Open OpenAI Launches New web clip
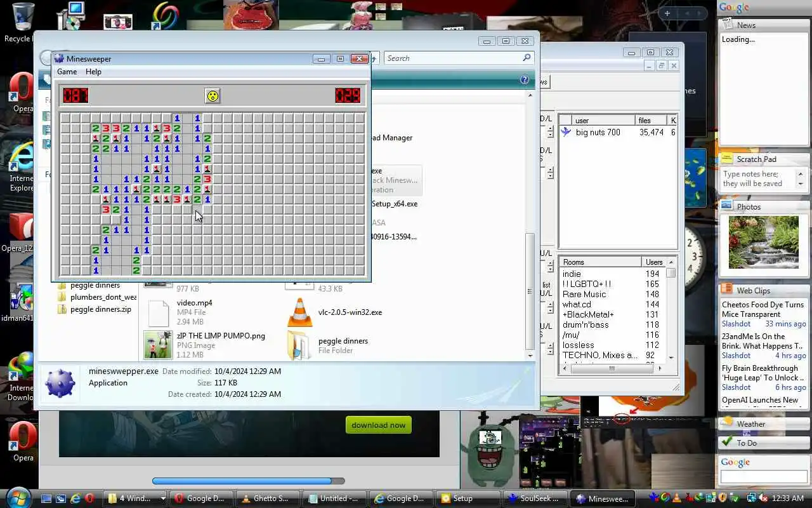The image size is (812, 508). (x=760, y=400)
